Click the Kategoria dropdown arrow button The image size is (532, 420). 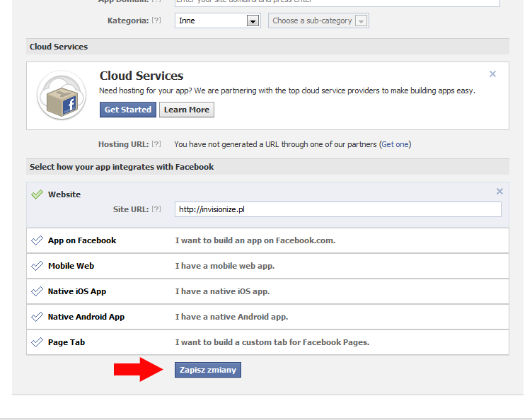[x=253, y=21]
